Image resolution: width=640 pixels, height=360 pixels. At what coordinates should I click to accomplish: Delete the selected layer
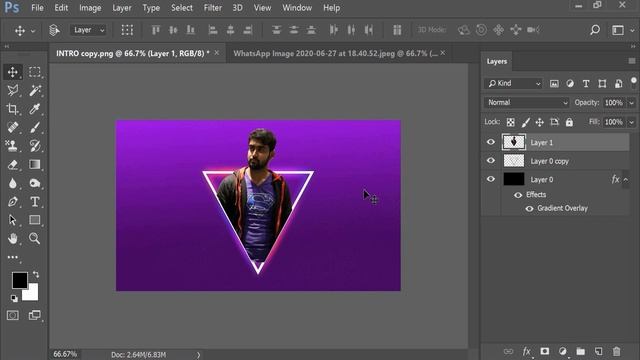(x=616, y=351)
